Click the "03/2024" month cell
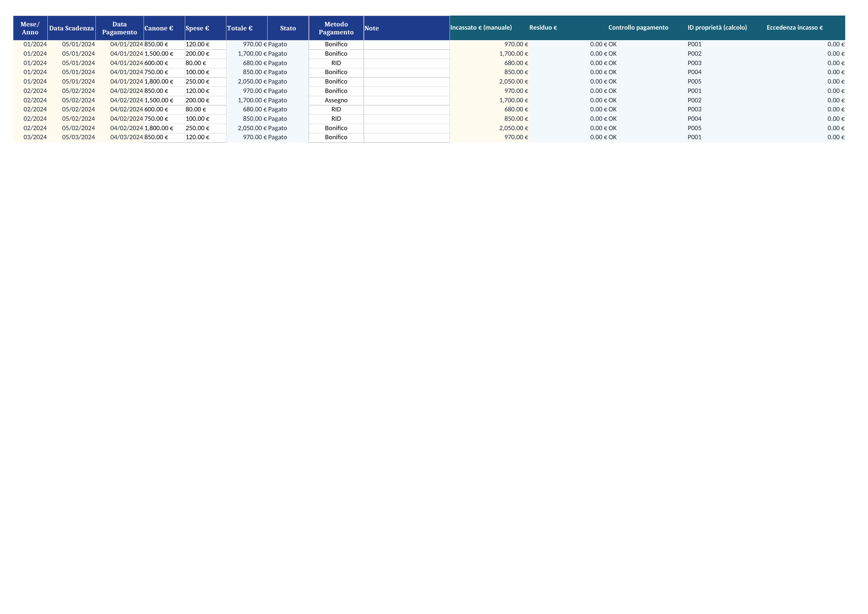Image resolution: width=868 pixels, height=614 pixels. click(30, 137)
